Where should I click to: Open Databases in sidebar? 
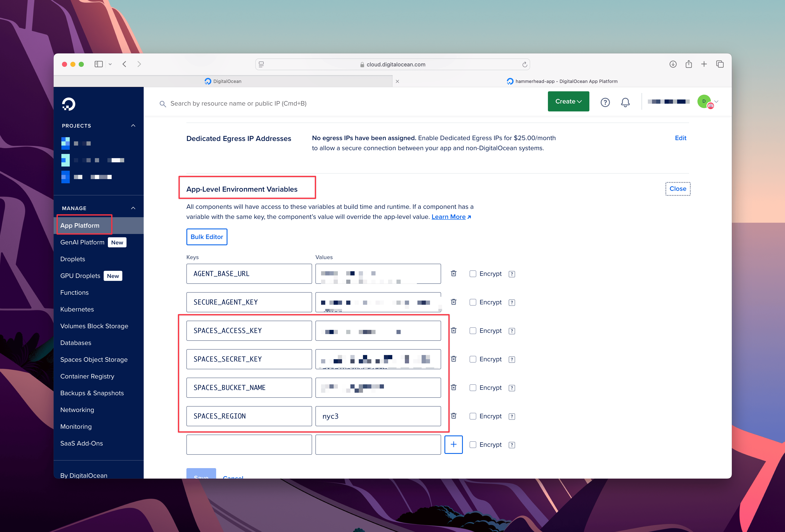pyautogui.click(x=75, y=343)
